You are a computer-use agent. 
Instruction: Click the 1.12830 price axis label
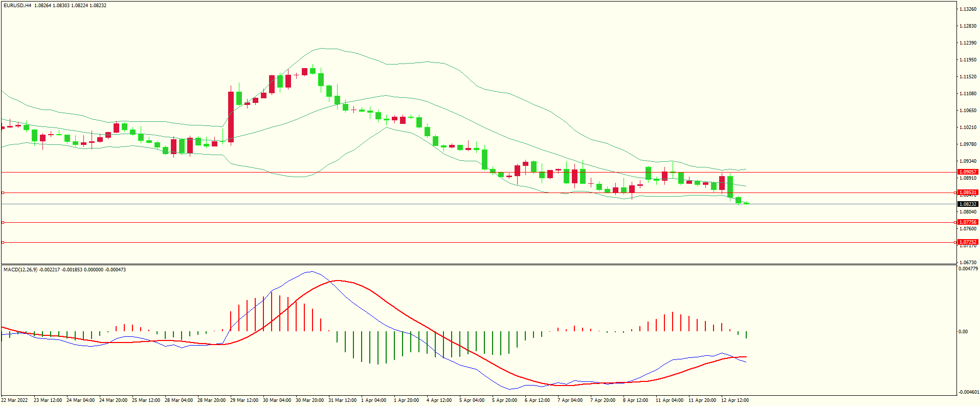click(968, 26)
